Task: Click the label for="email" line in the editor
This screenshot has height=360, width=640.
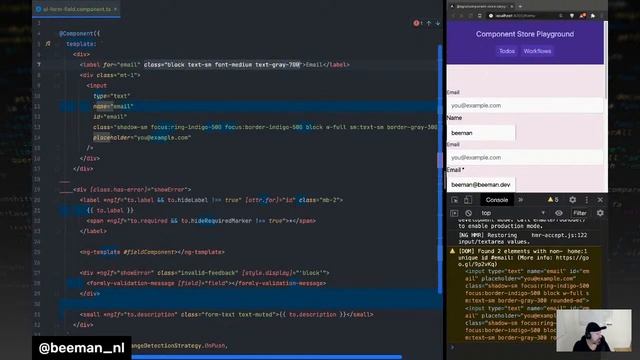Action: (215, 64)
